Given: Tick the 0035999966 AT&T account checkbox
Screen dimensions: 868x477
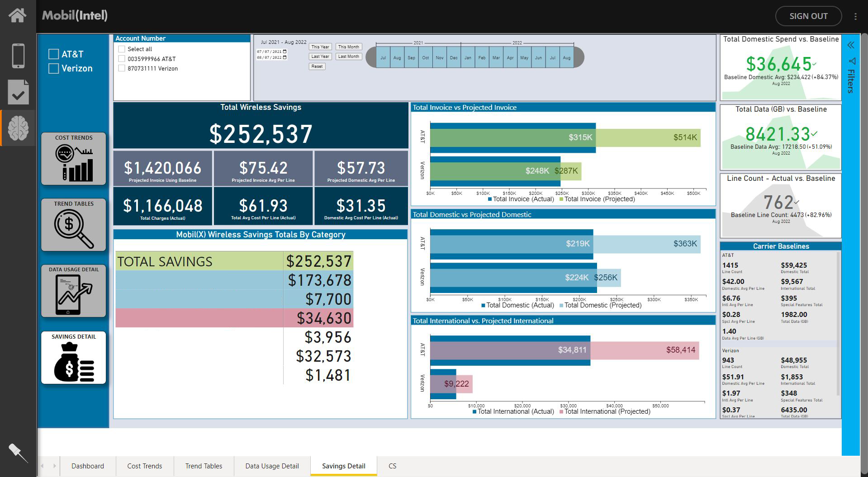Looking at the screenshot, I should 122,59.
